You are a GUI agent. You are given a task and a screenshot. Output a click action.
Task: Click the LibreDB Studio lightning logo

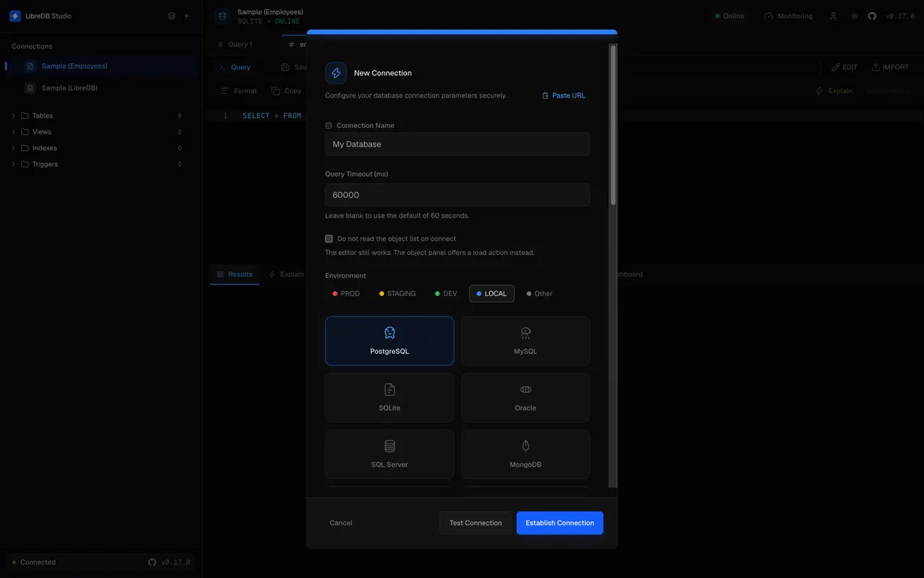click(x=15, y=16)
